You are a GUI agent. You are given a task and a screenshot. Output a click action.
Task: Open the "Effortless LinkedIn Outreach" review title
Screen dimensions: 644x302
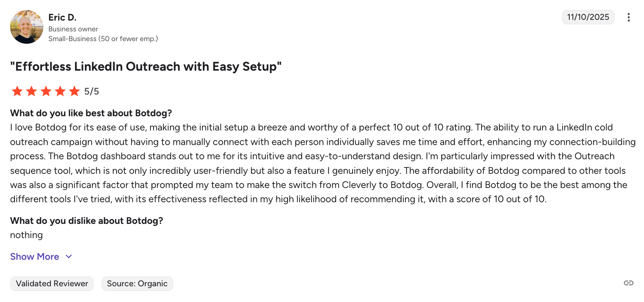click(x=146, y=67)
